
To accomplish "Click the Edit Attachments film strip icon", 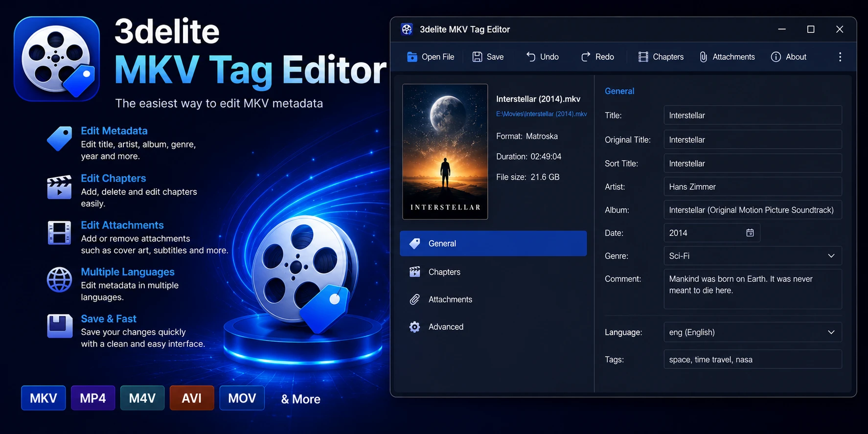I will pos(59,233).
